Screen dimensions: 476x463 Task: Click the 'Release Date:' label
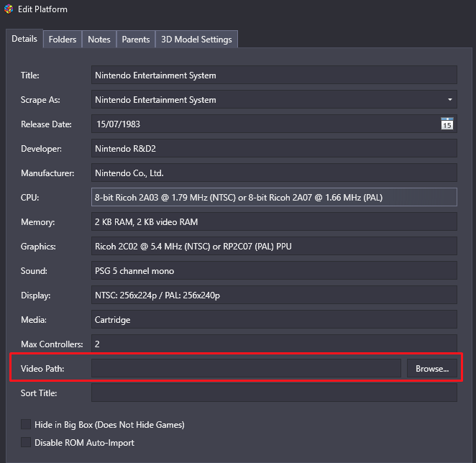click(x=46, y=124)
